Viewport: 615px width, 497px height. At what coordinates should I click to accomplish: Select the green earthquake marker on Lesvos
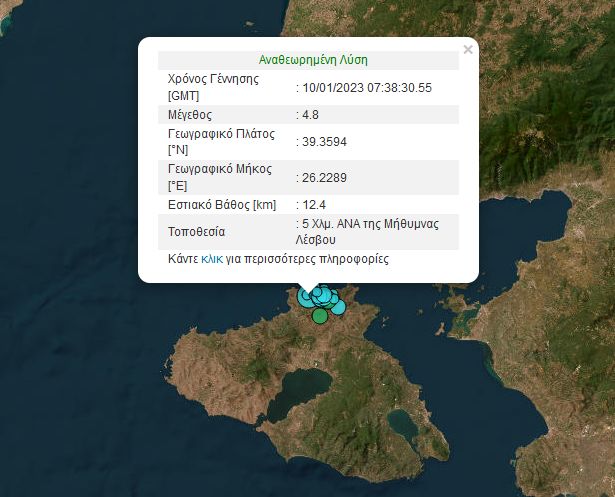pos(320,315)
